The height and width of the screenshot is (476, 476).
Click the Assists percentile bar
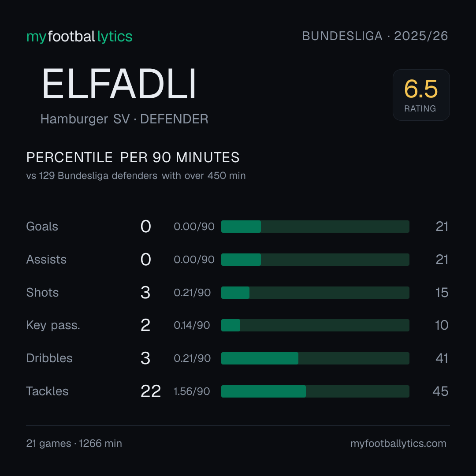point(315,260)
